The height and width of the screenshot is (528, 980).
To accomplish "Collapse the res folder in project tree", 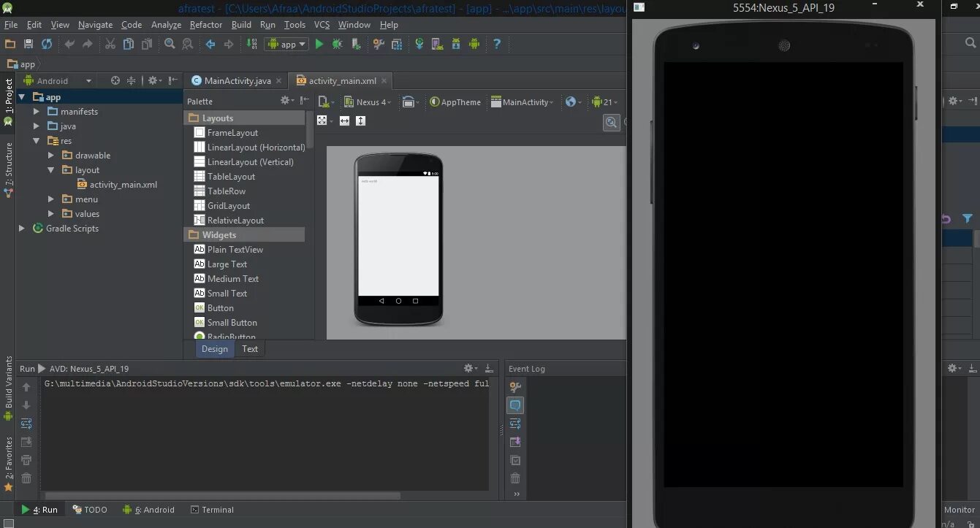I will pyautogui.click(x=37, y=141).
